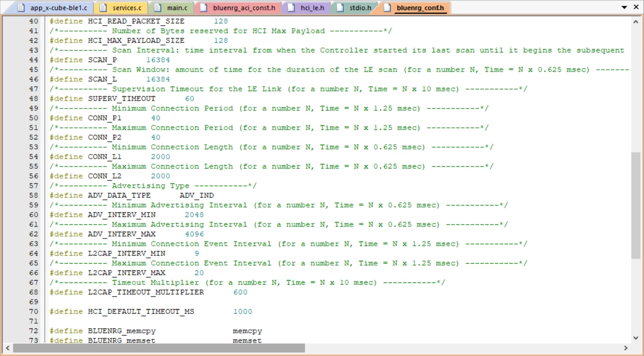Click file icon on app_x-cube-ble1.c tab

(x=20, y=8)
